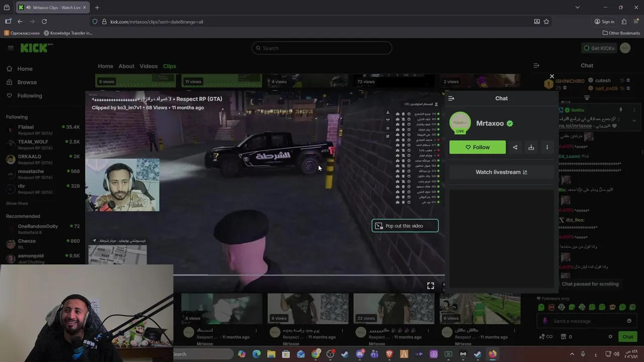Focus the Kick search field
Screen dimensions: 644x362
coord(322,48)
